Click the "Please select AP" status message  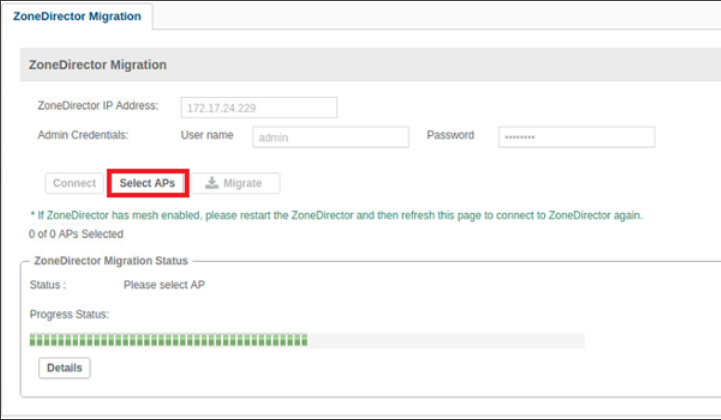pos(164,285)
